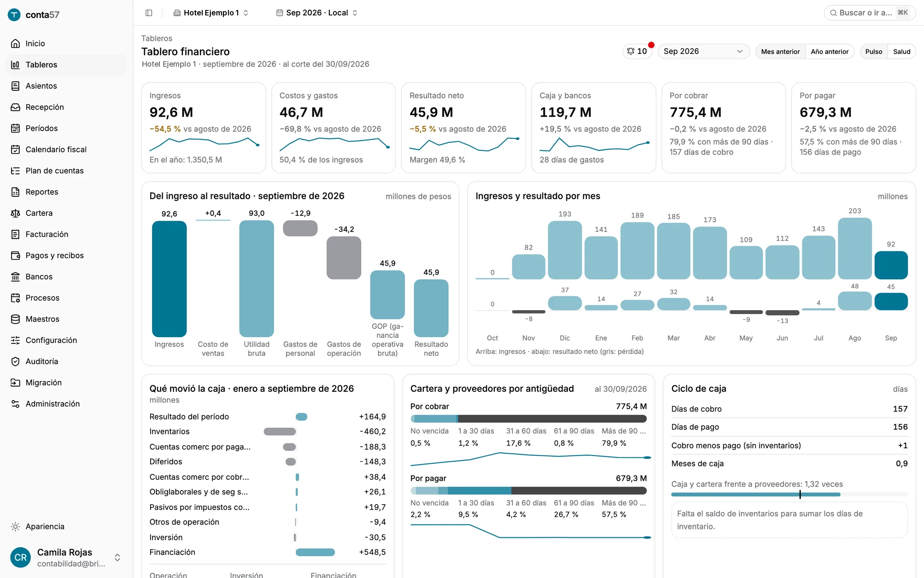Click the Apariencia sun icon

click(15, 526)
